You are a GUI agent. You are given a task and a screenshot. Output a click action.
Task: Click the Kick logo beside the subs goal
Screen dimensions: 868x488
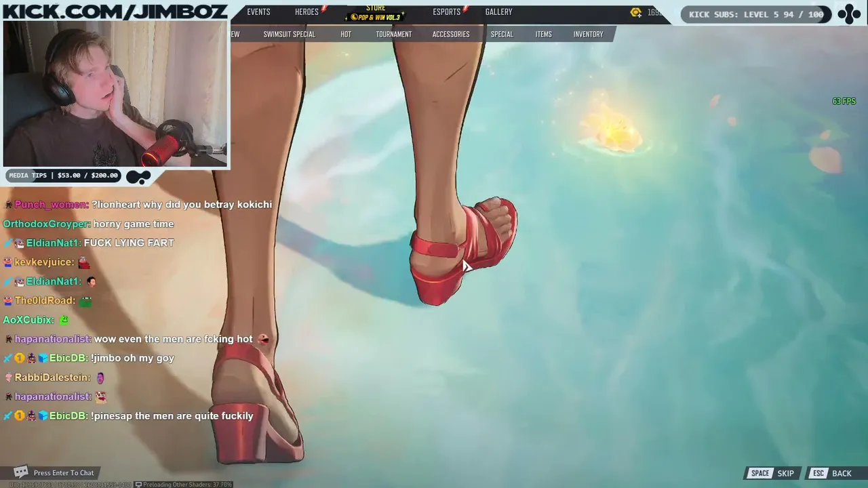[848, 14]
